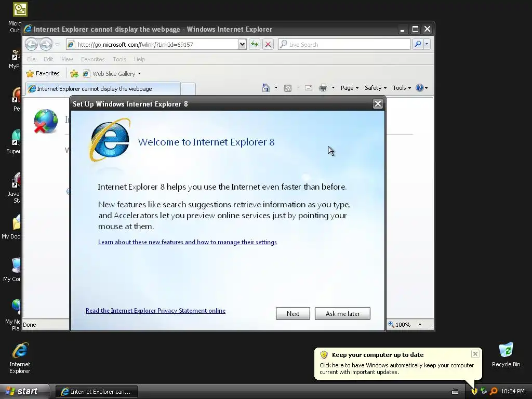532x399 pixels.
Task: Open the View menu
Action: 67,59
